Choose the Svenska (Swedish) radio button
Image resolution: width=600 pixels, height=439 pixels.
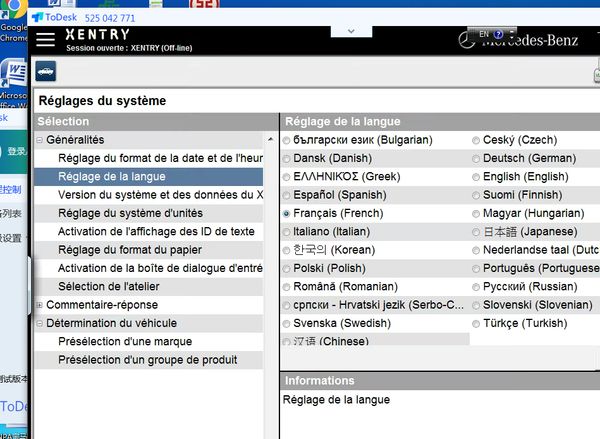286,324
